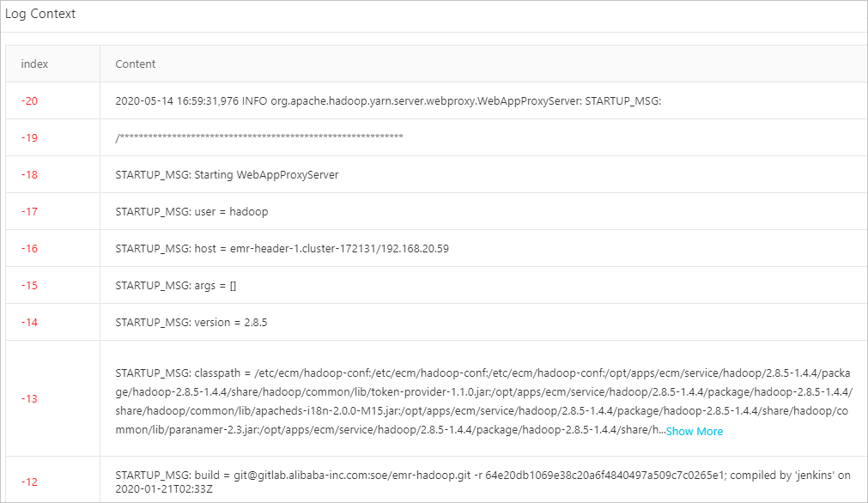Click the Log Context panel title
The width and height of the screenshot is (868, 503).
click(40, 15)
